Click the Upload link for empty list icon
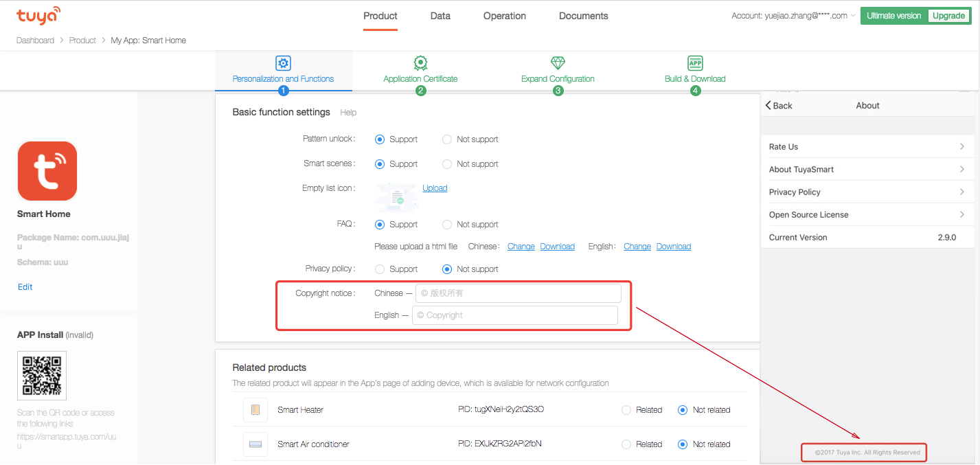980x465 pixels. coord(435,188)
